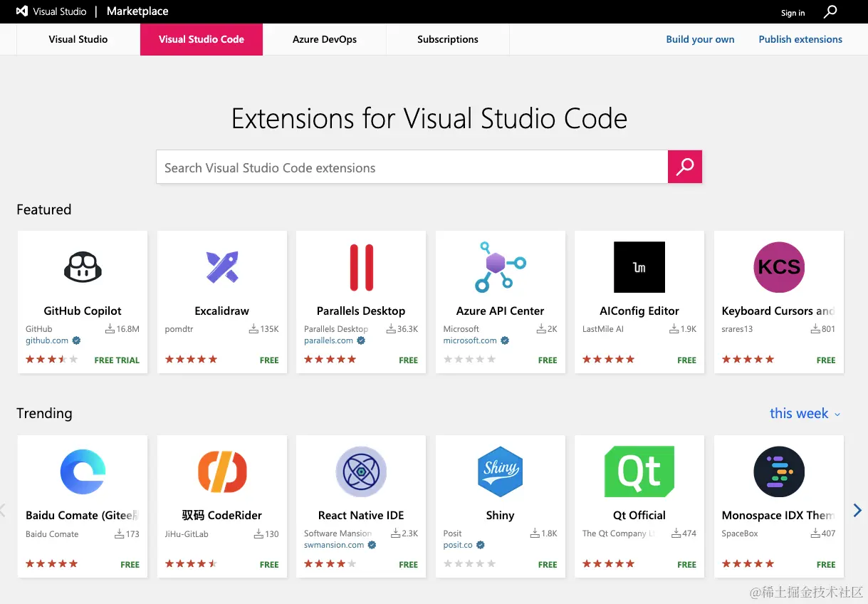Click the Qt Official download count icon
868x604 pixels.
pos(676,533)
